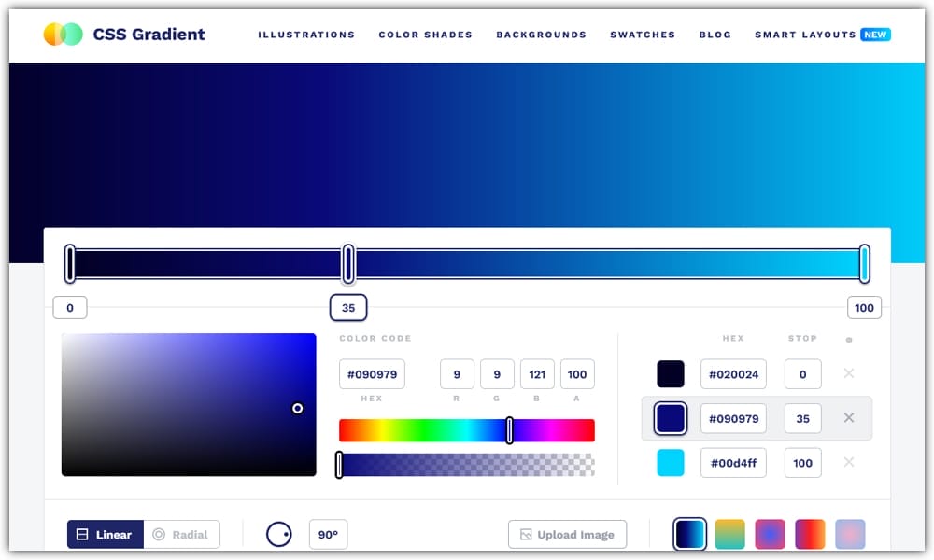Click the circular rotation dial control
Viewport: 934px width, 560px height.
279,534
